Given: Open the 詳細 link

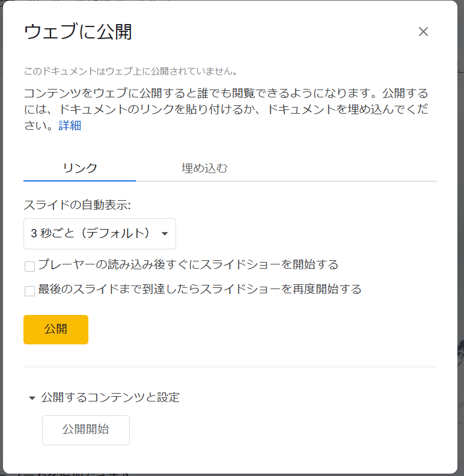Looking at the screenshot, I should coord(70,126).
